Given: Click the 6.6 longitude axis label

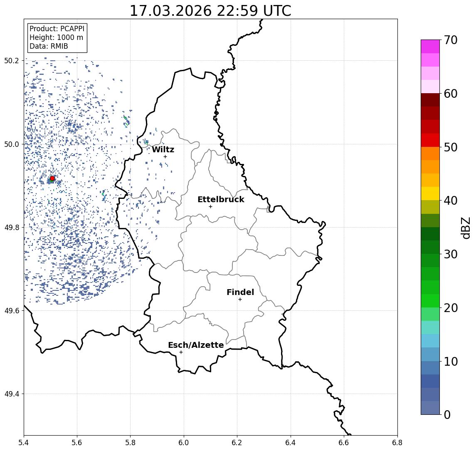Looking at the screenshot, I should pyautogui.click(x=344, y=443).
